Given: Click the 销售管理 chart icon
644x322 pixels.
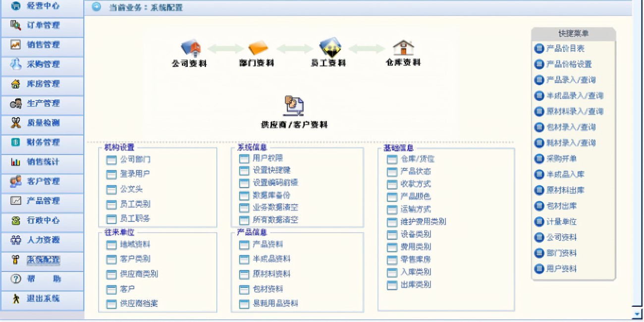Looking at the screenshot, I should [16, 45].
